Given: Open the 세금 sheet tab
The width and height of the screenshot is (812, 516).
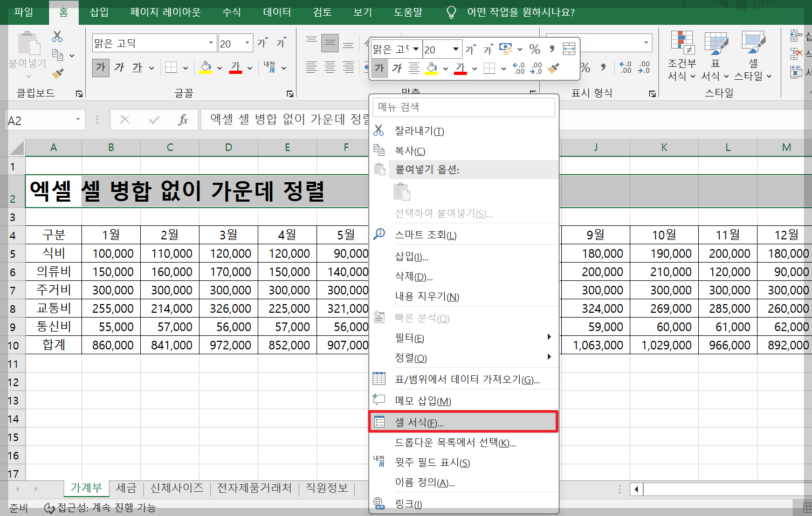Looking at the screenshot, I should tap(126, 488).
